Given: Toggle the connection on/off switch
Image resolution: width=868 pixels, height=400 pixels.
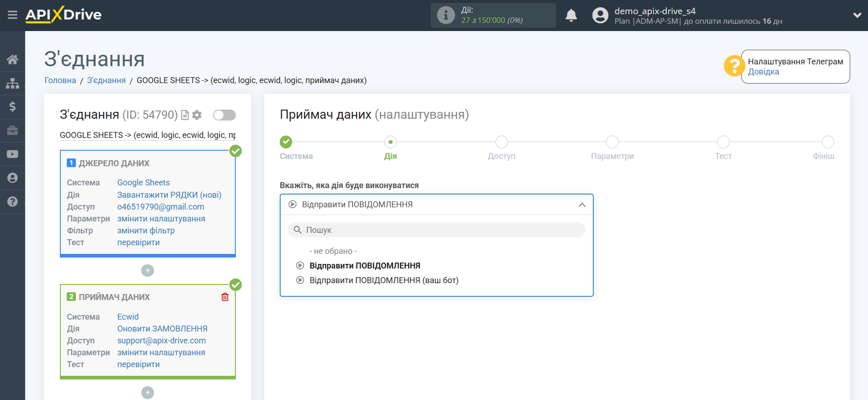Looking at the screenshot, I should [x=224, y=115].
